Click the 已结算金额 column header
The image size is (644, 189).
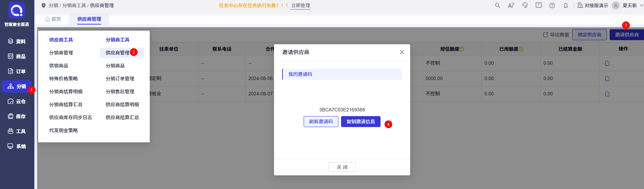pos(570,49)
